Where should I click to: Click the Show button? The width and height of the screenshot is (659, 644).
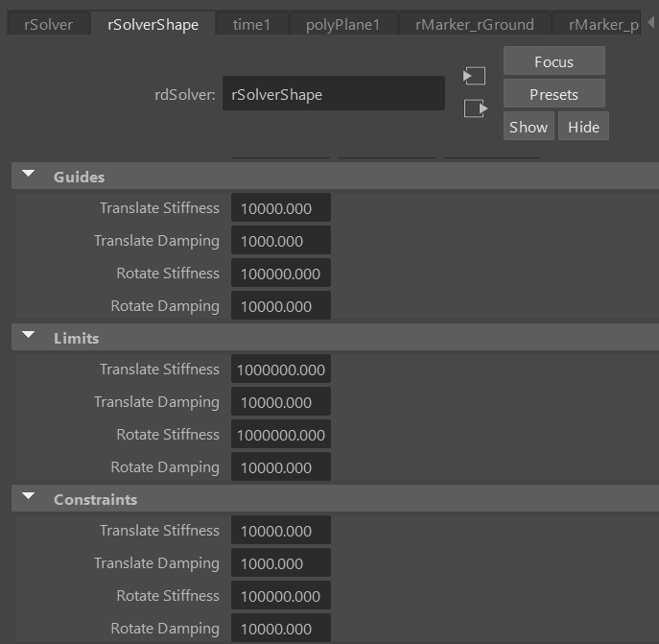click(529, 127)
